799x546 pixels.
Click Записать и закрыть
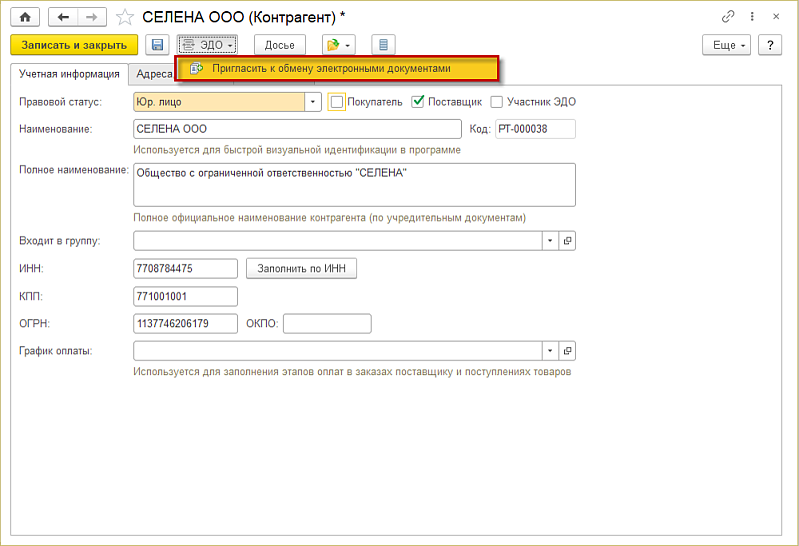click(x=74, y=45)
